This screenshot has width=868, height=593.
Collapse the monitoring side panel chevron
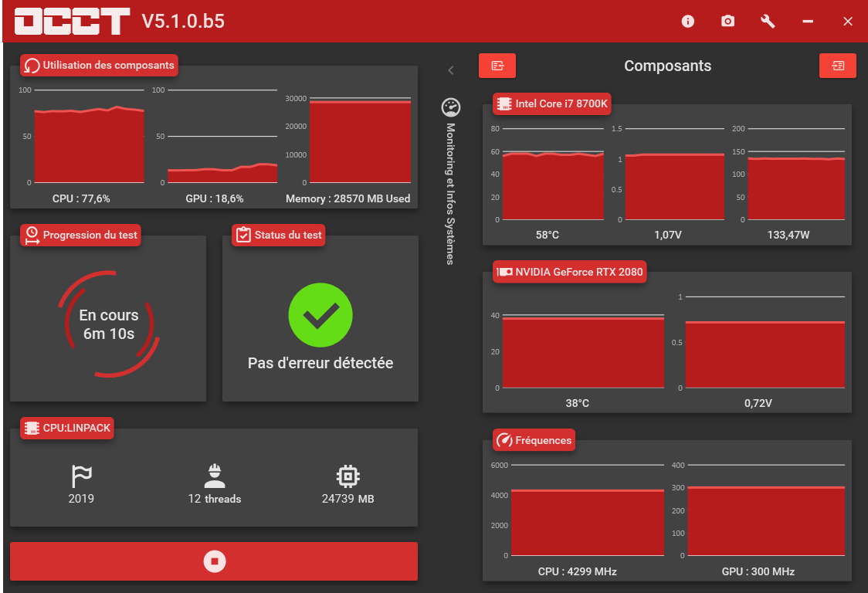pos(451,69)
